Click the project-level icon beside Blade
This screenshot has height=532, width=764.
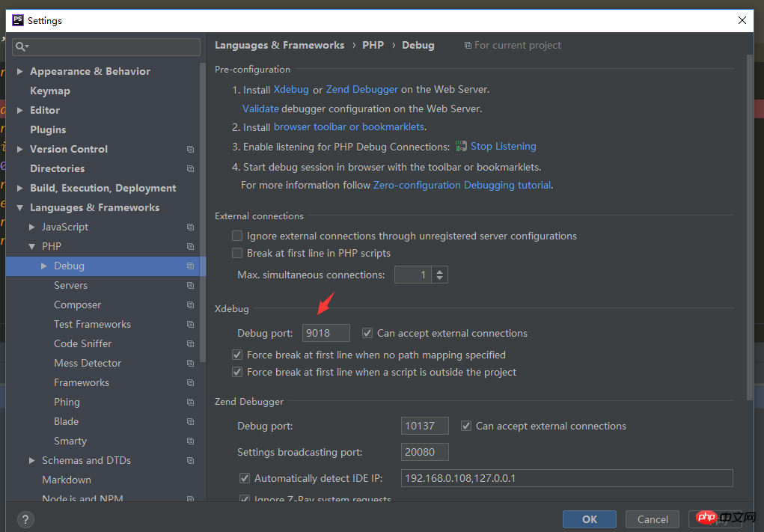coord(191,422)
